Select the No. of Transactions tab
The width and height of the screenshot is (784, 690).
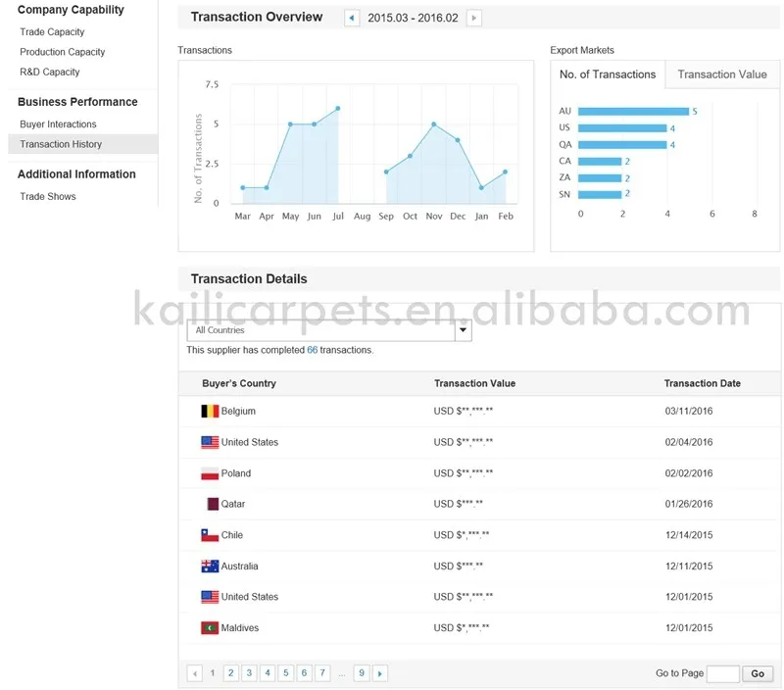[x=608, y=74]
